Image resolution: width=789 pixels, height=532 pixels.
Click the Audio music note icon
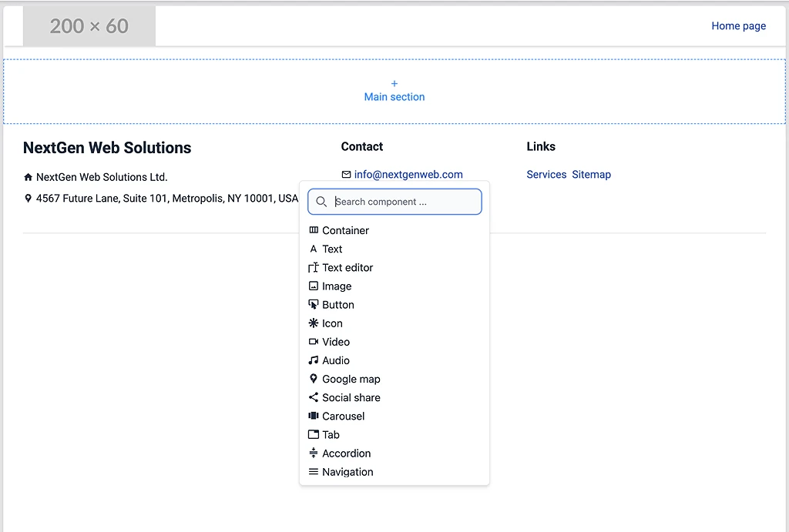point(314,360)
